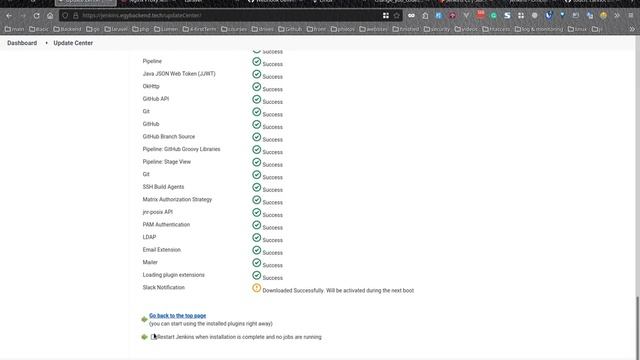Image resolution: width=640 pixels, height=360 pixels.
Task: Click the orange pending icon for Slack Notification
Action: (256, 288)
